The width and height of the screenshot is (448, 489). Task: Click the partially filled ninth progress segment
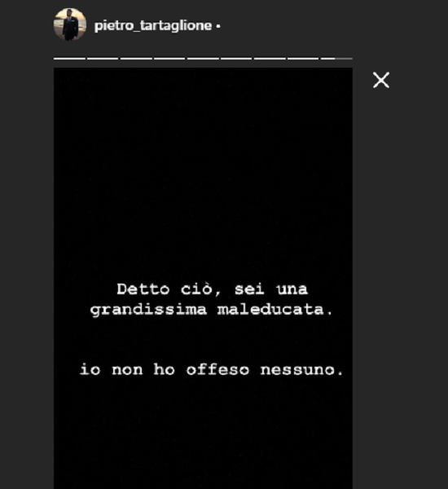tap(336, 59)
